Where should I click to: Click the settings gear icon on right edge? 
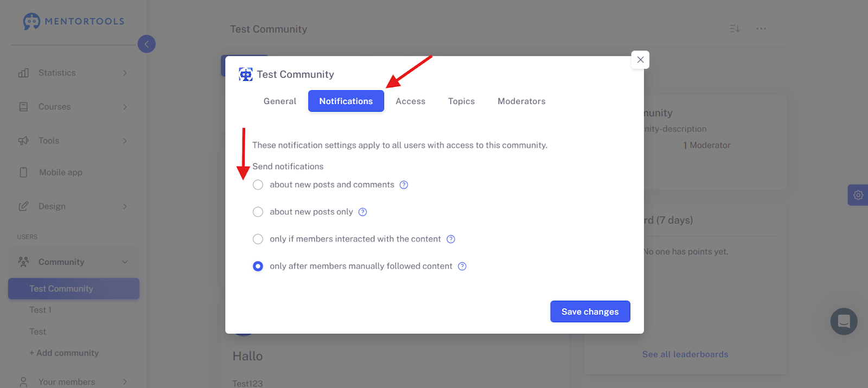858,195
